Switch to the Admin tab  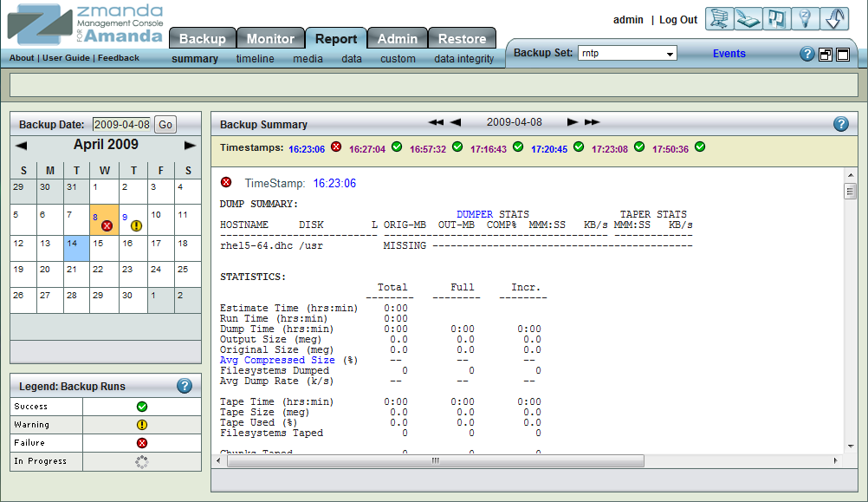[x=398, y=39]
